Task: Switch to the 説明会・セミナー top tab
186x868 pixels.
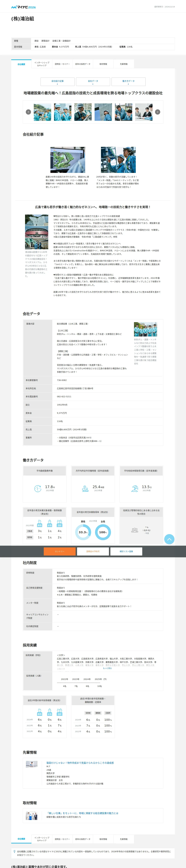Action: [62, 64]
